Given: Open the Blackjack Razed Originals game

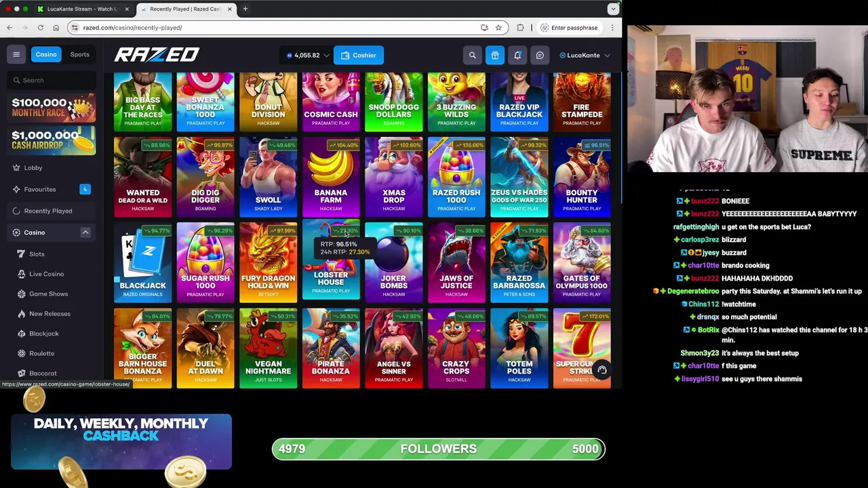Looking at the screenshot, I should (142, 263).
